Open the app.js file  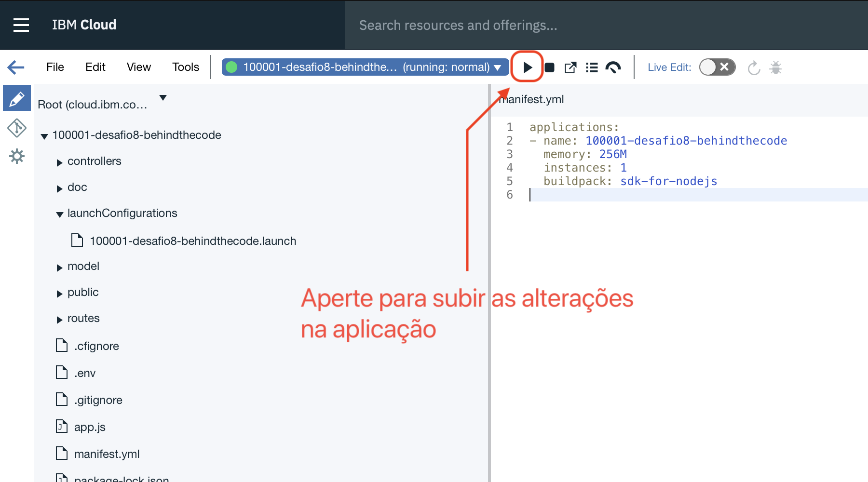[x=90, y=427]
